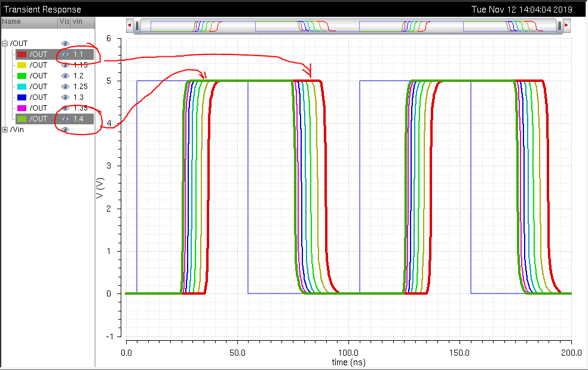Hide the /OUT trace for vin 1.1
This screenshot has height=370, width=588.
[66, 54]
